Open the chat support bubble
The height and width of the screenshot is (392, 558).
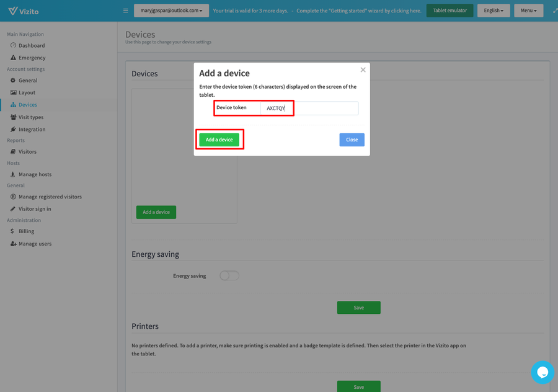click(542, 372)
